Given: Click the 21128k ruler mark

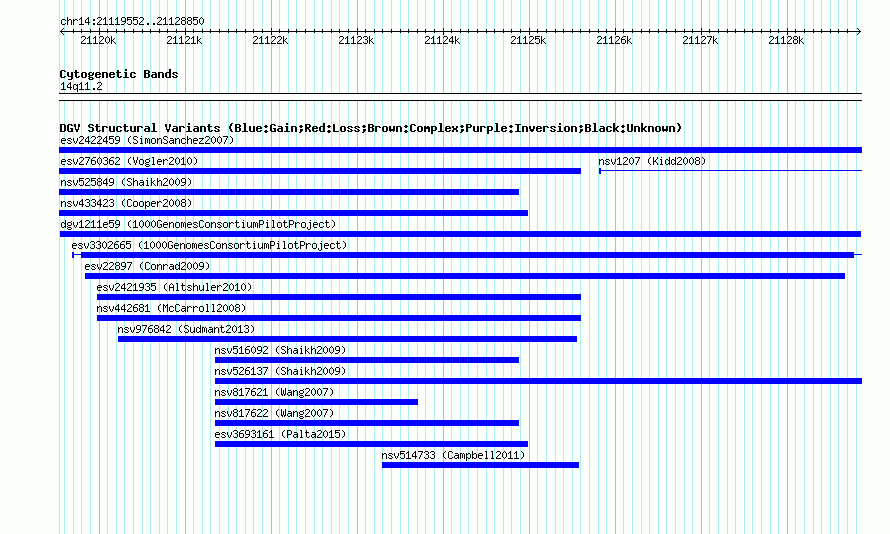Looking at the screenshot, I should pos(786,40).
